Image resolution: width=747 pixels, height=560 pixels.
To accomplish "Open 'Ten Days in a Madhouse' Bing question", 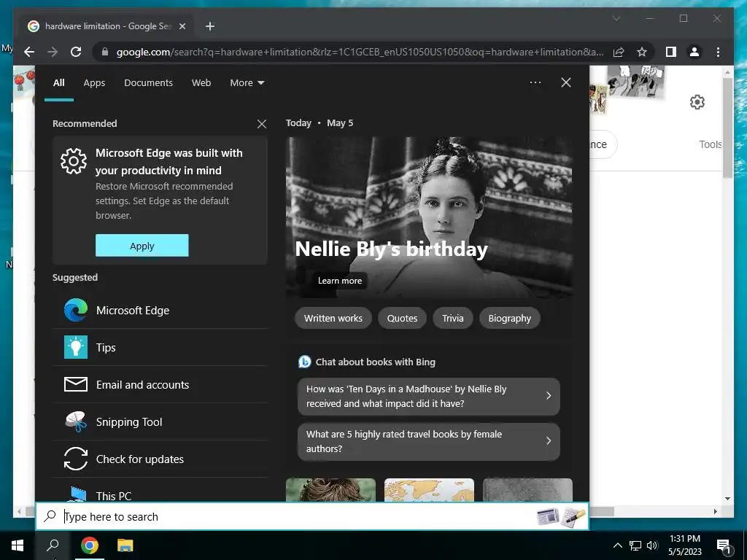I will pyautogui.click(x=429, y=396).
